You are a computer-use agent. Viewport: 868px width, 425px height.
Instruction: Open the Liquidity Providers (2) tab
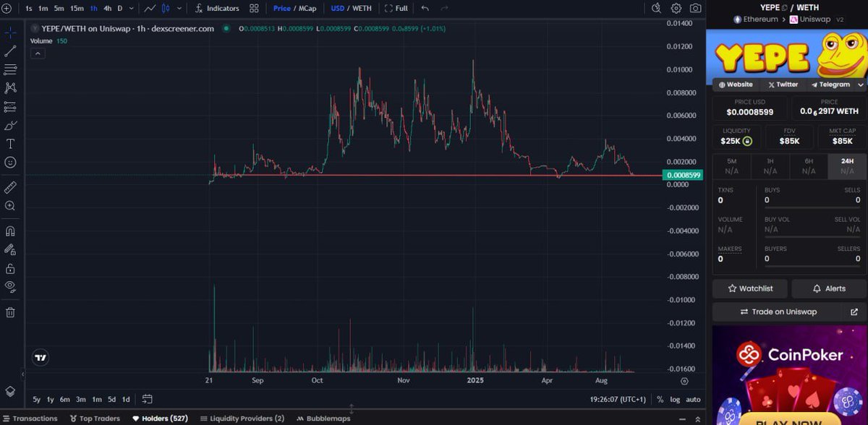pyautogui.click(x=242, y=418)
